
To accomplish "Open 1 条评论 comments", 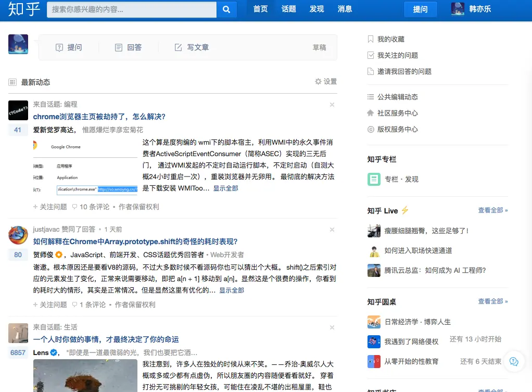I will [x=89, y=305].
